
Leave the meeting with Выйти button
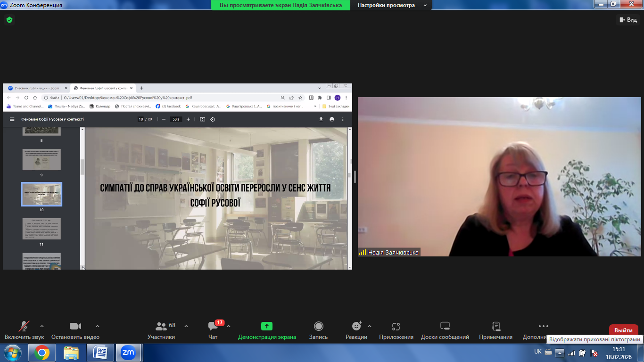[x=623, y=330]
